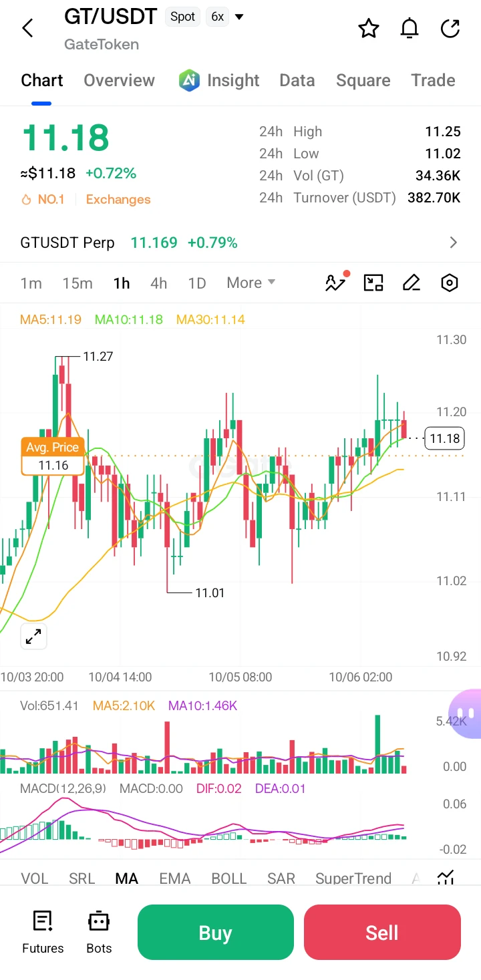Tap the DIF:0.02 label
481x980 pixels.
point(219,788)
